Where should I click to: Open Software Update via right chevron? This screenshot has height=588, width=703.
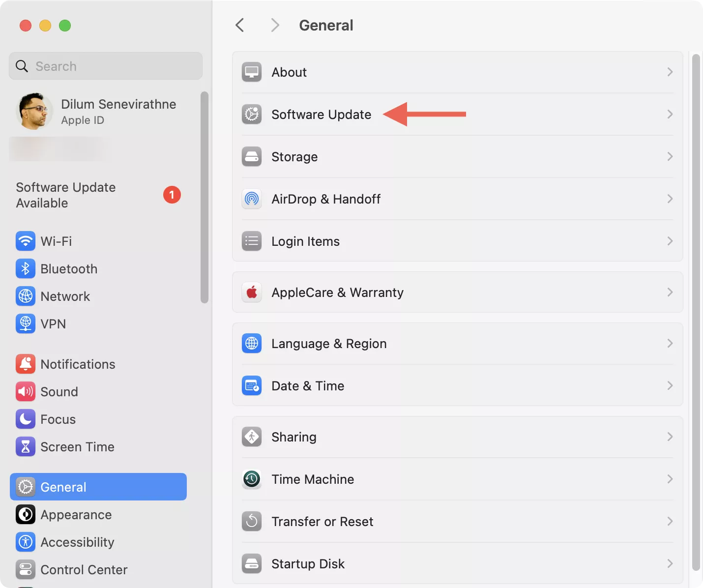point(670,115)
